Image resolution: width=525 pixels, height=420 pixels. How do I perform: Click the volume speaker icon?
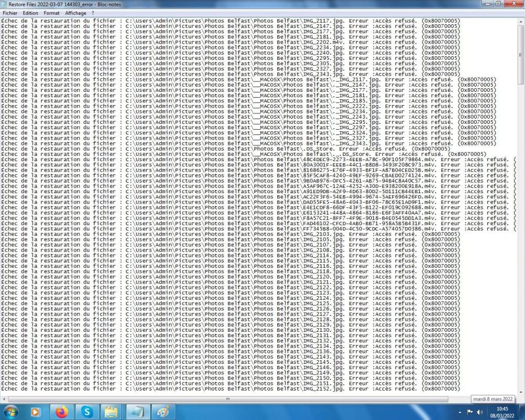(480, 412)
